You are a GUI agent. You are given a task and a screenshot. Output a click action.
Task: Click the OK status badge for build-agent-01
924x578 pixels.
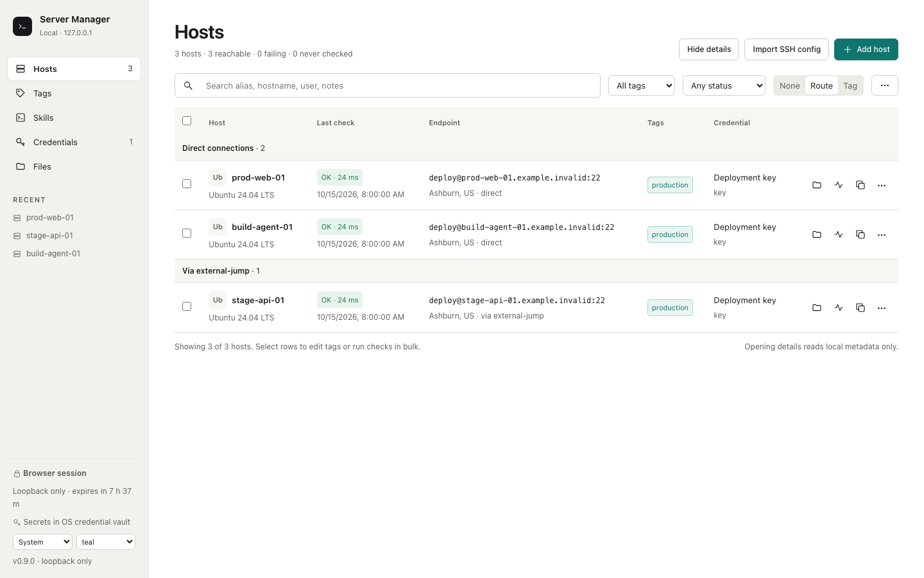[x=339, y=227]
